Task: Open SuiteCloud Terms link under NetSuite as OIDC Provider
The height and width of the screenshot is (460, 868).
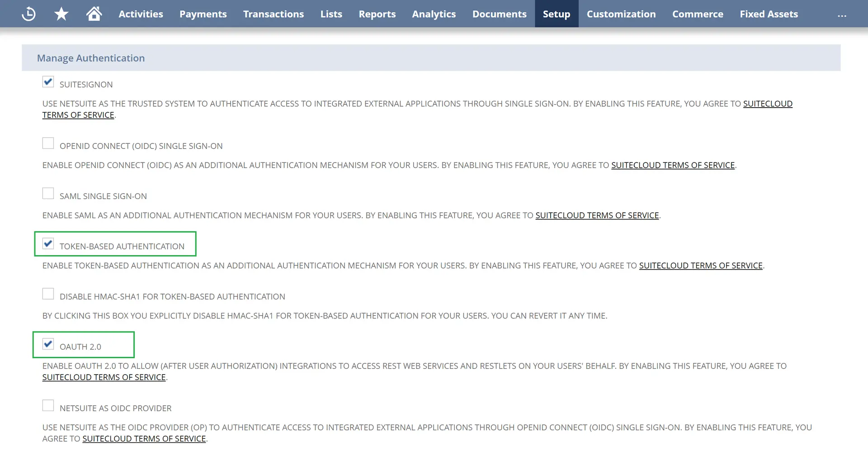Action: 144,439
